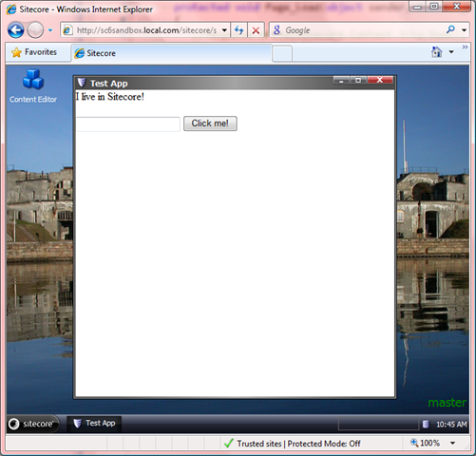476x456 pixels.
Task: Expand the address bar URL dropdown
Action: [224, 30]
